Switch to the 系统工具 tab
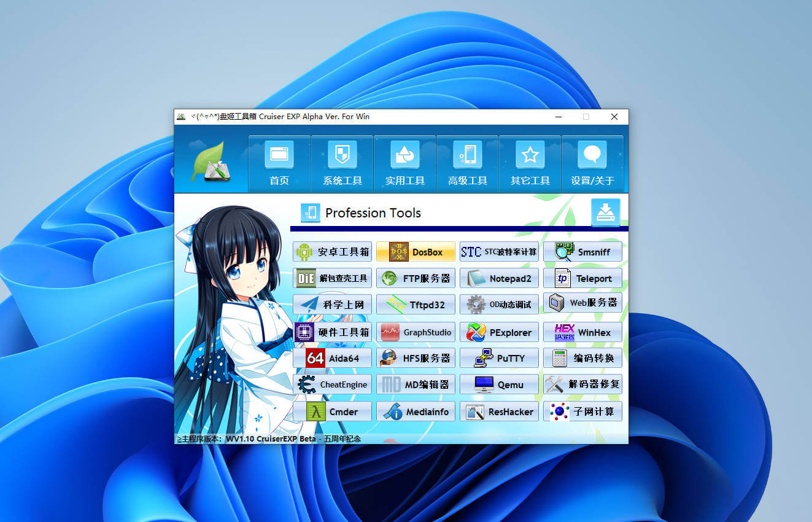This screenshot has width=812, height=522. click(x=342, y=163)
